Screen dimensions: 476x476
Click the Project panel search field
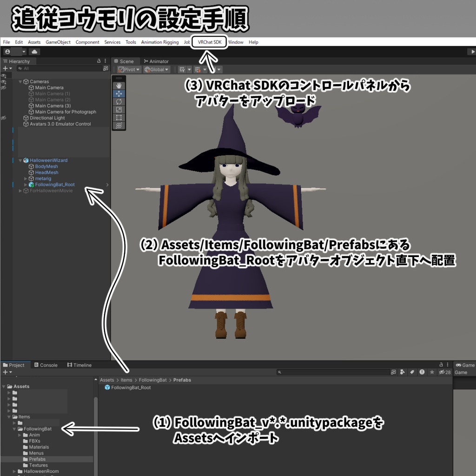coord(333,372)
